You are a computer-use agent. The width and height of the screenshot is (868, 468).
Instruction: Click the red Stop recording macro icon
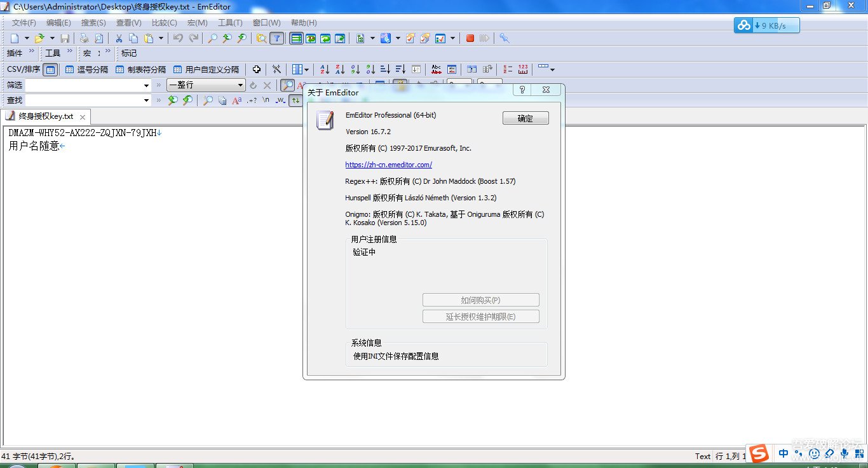pos(470,38)
